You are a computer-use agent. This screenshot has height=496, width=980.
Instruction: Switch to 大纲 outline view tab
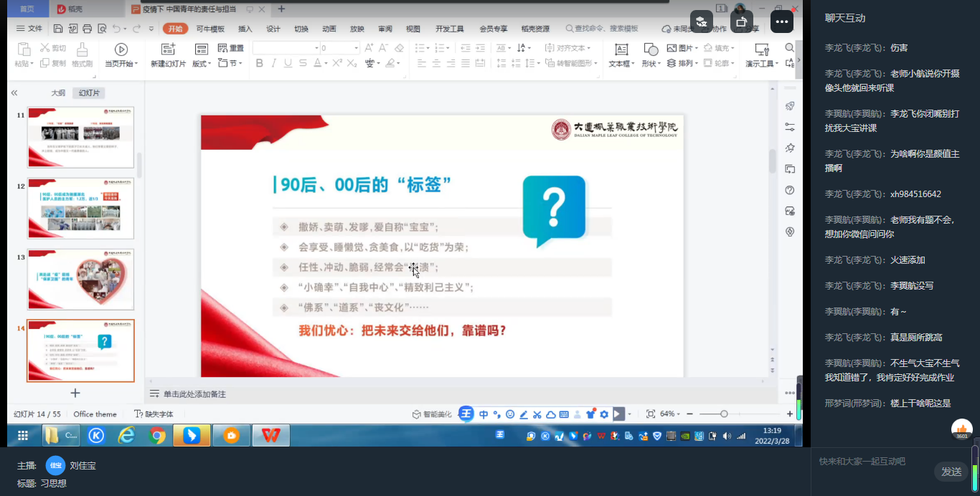pyautogui.click(x=58, y=93)
